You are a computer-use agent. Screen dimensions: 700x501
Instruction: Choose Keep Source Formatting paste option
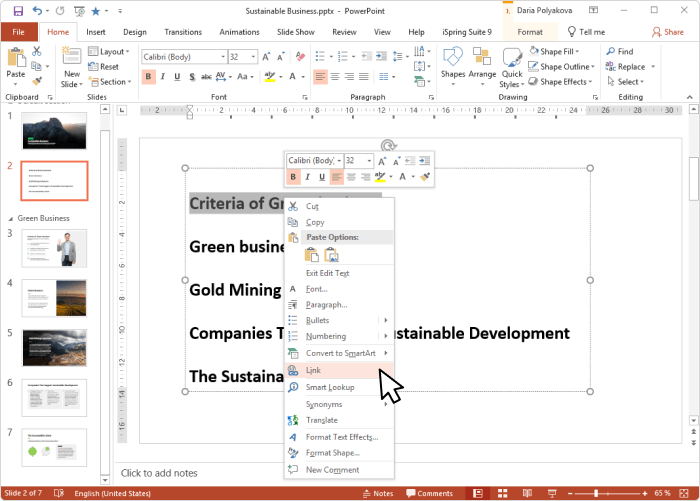point(312,255)
